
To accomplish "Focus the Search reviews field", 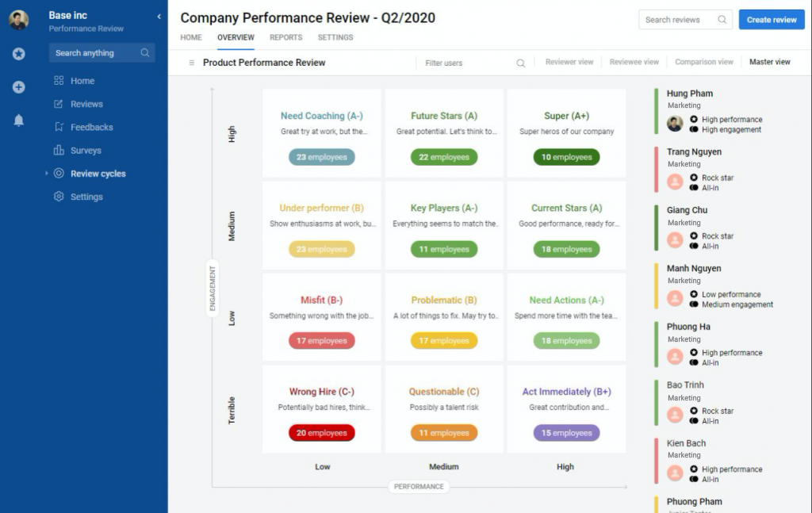I will (685, 20).
